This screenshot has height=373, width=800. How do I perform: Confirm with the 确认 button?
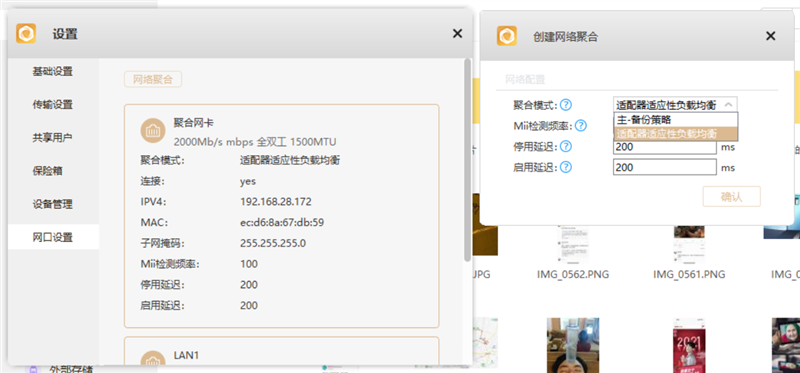pos(732,196)
